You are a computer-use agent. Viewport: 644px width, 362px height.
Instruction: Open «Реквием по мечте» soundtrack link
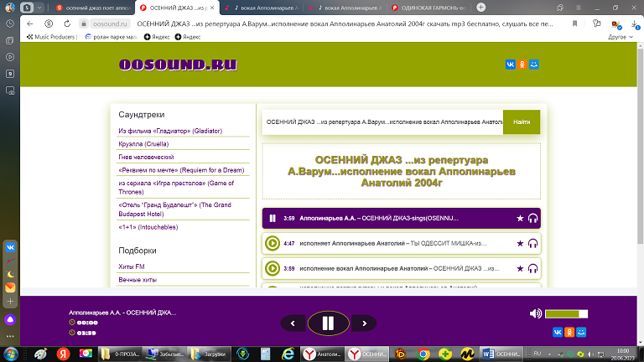[181, 170]
